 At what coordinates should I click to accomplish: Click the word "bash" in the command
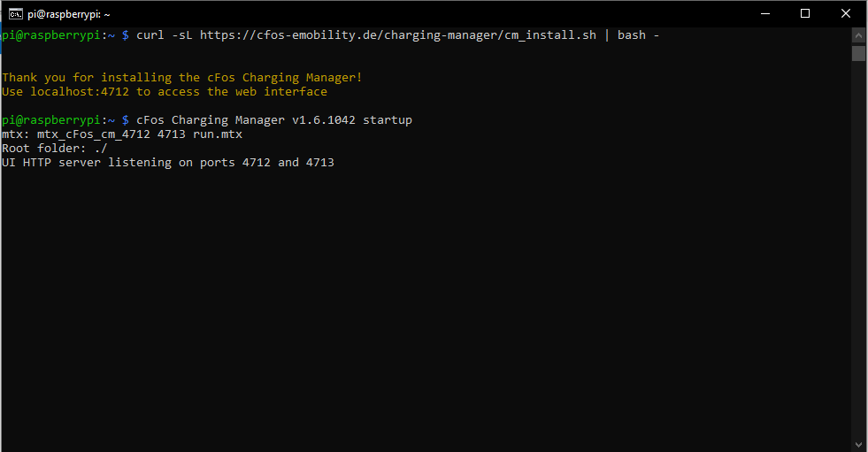point(632,35)
